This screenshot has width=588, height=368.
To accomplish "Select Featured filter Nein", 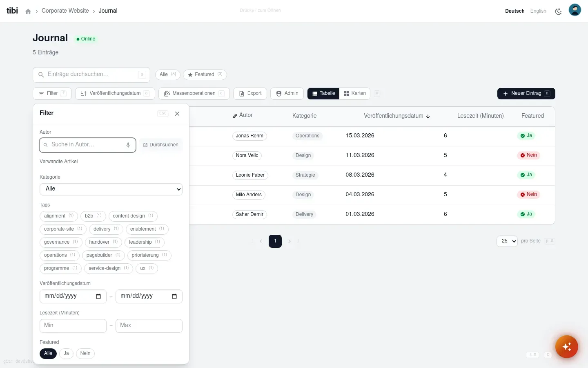I will point(85,354).
